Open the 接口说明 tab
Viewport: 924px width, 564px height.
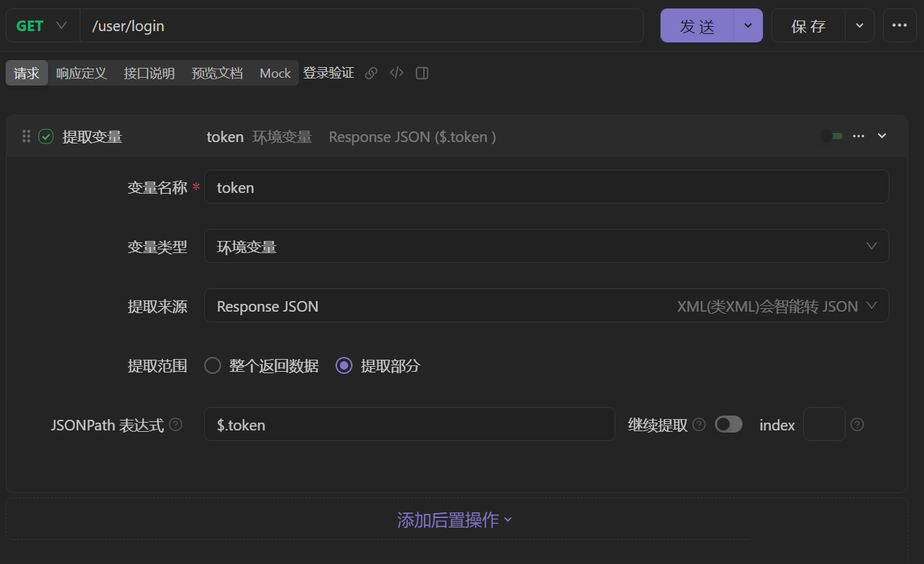(149, 73)
